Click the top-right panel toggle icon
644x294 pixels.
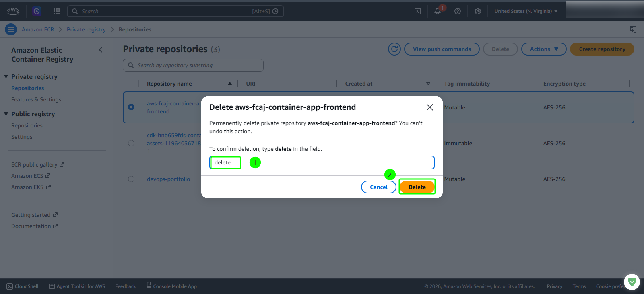tap(633, 29)
